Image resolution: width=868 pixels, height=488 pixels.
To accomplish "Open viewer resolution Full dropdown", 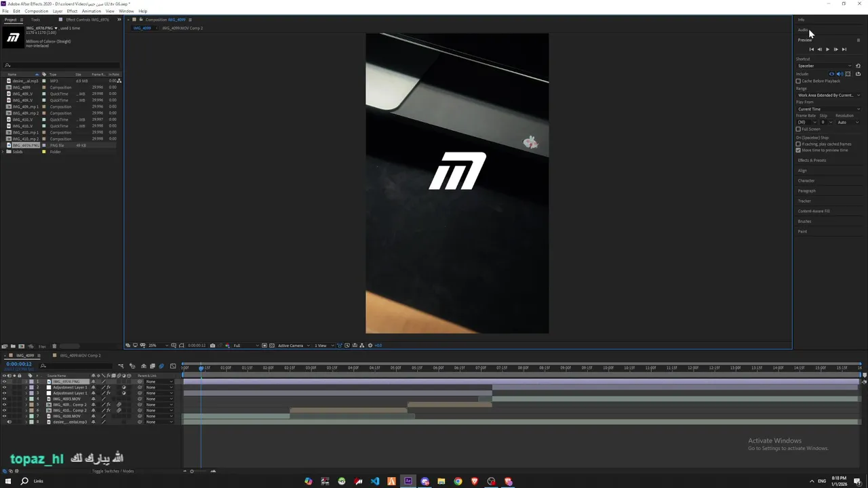I will [x=246, y=346].
